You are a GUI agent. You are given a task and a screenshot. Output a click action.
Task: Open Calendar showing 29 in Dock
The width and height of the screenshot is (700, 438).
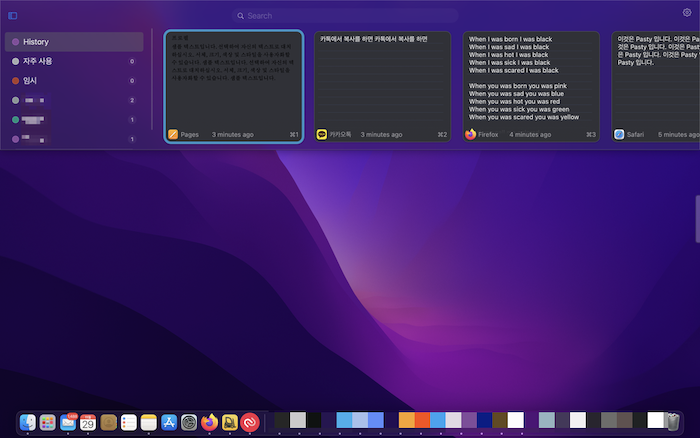[88, 422]
